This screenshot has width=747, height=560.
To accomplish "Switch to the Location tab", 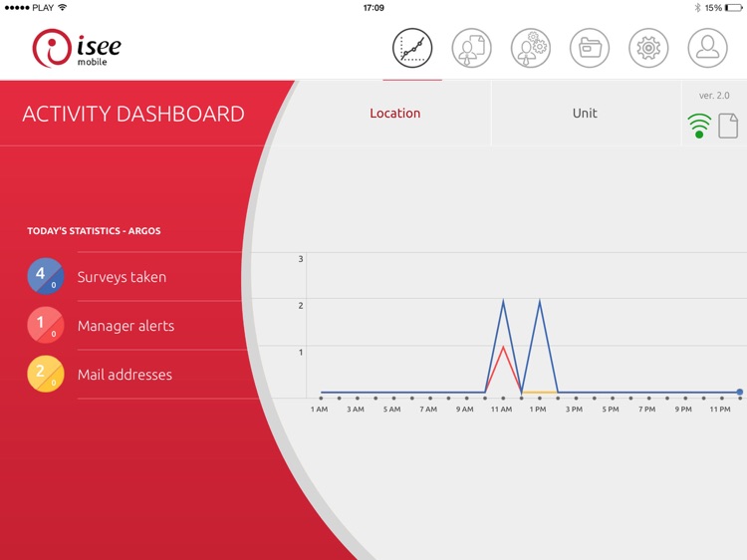I will tap(395, 113).
